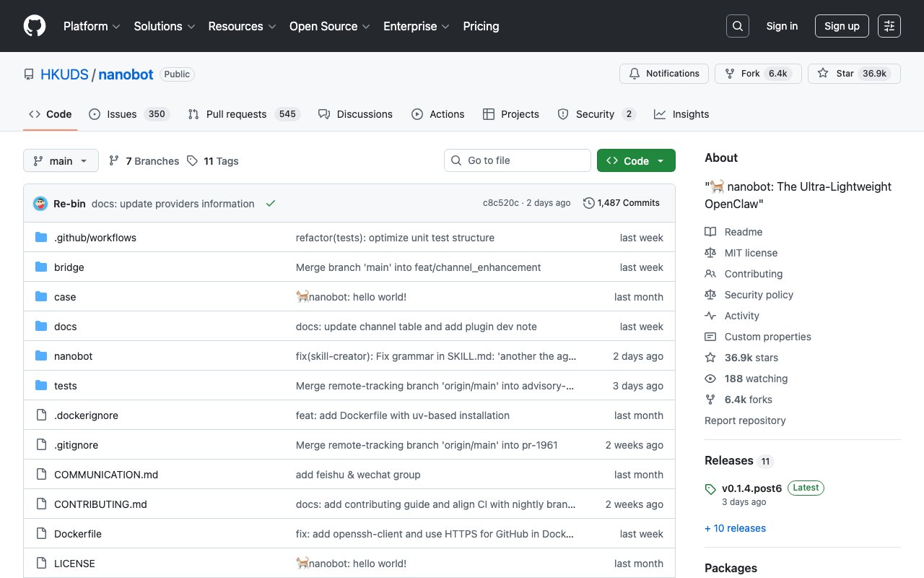Open the v0.1.4.post6 release link

(x=752, y=488)
